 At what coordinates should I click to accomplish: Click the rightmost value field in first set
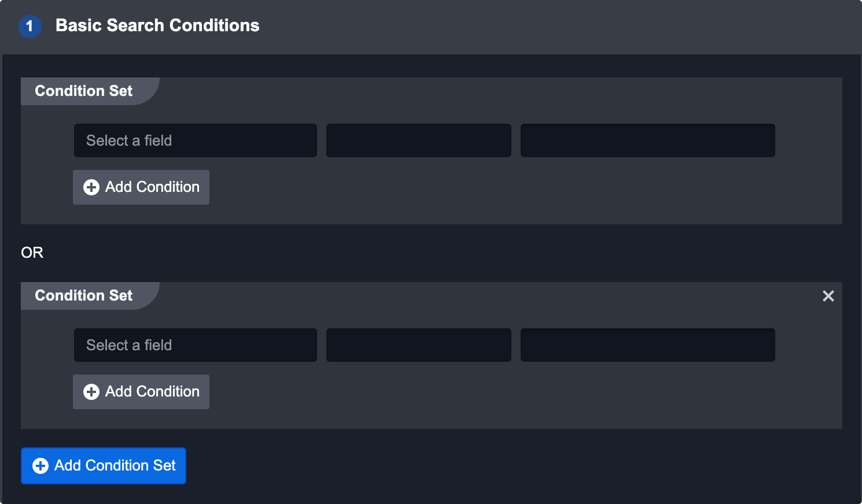[x=647, y=140]
